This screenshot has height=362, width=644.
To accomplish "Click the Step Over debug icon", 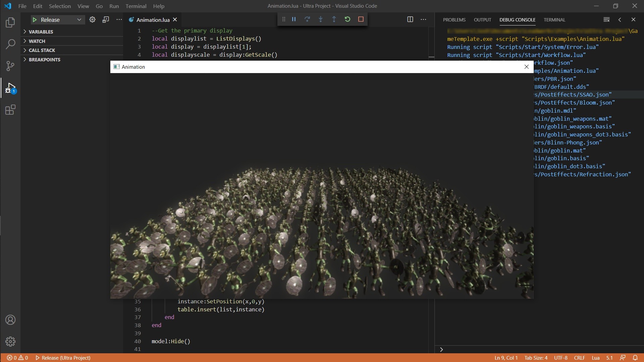I will 307,19.
